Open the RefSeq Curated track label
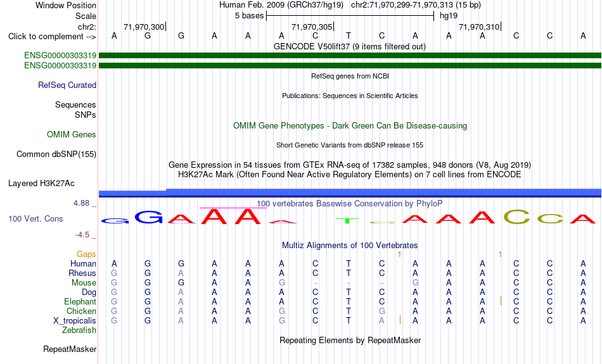This screenshot has height=364, width=602. 67,85
